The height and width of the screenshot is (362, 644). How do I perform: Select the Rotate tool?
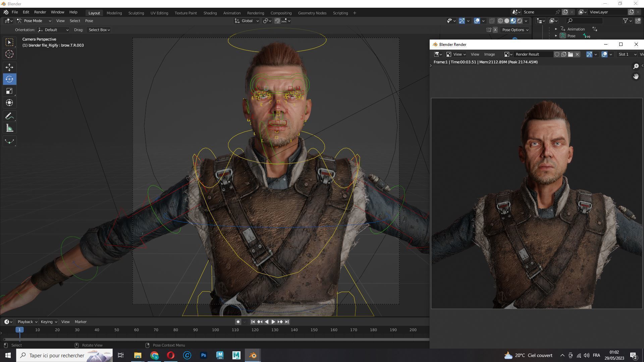point(9,79)
